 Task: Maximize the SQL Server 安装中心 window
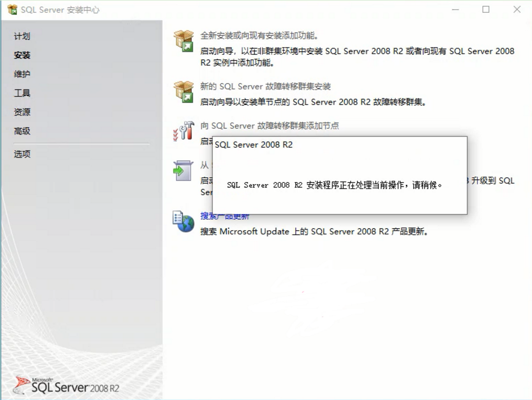click(486, 9)
